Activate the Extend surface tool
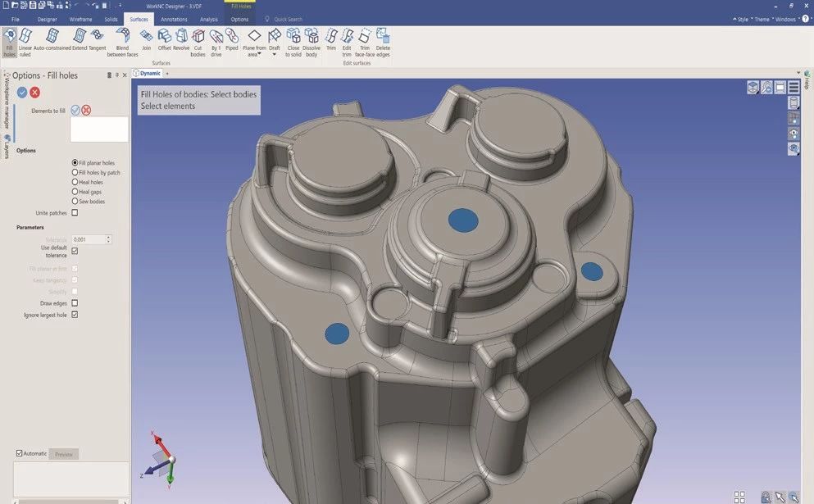The width and height of the screenshot is (814, 504). [x=80, y=40]
